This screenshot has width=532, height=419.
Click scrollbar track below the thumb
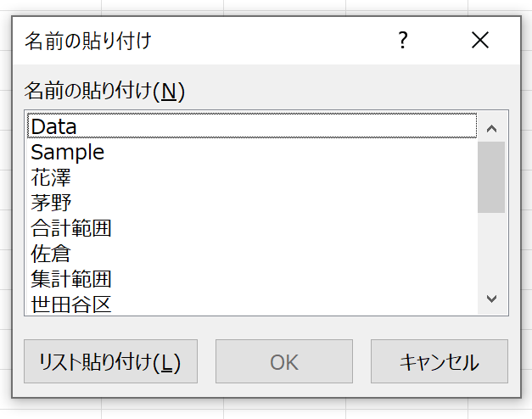(491, 249)
